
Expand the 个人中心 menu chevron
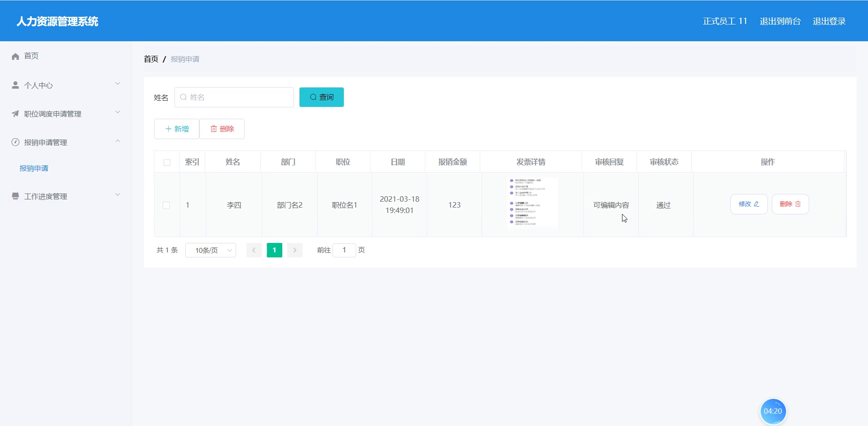[x=118, y=83]
